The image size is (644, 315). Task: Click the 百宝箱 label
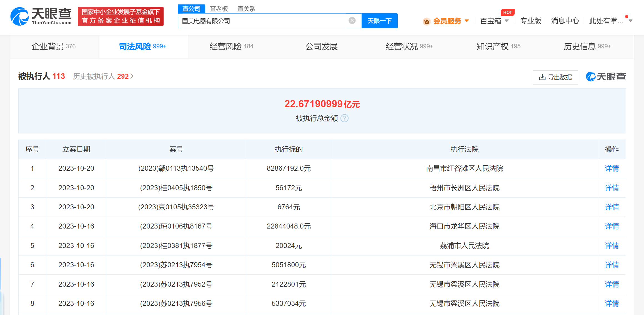491,21
